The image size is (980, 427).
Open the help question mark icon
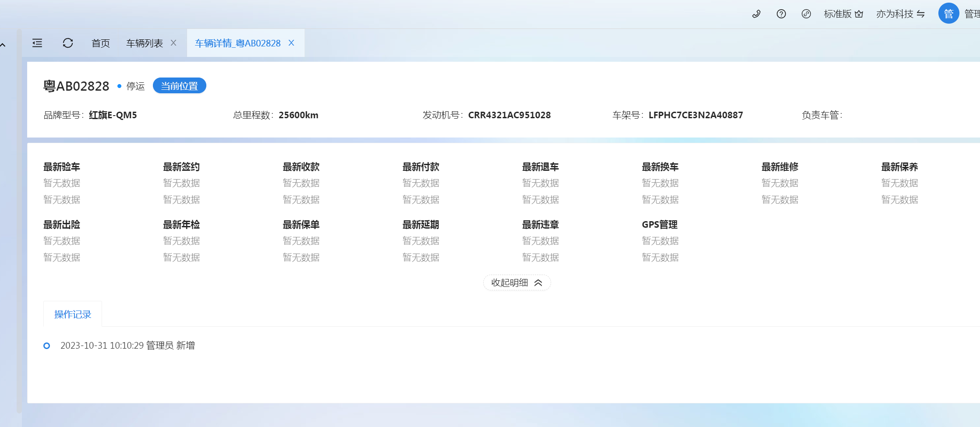781,14
